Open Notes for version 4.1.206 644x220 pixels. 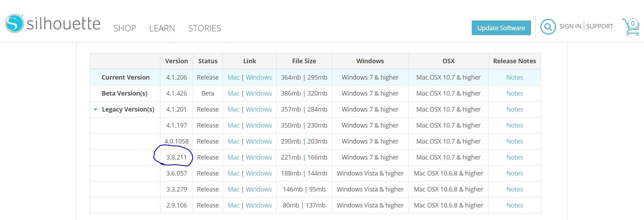515,78
